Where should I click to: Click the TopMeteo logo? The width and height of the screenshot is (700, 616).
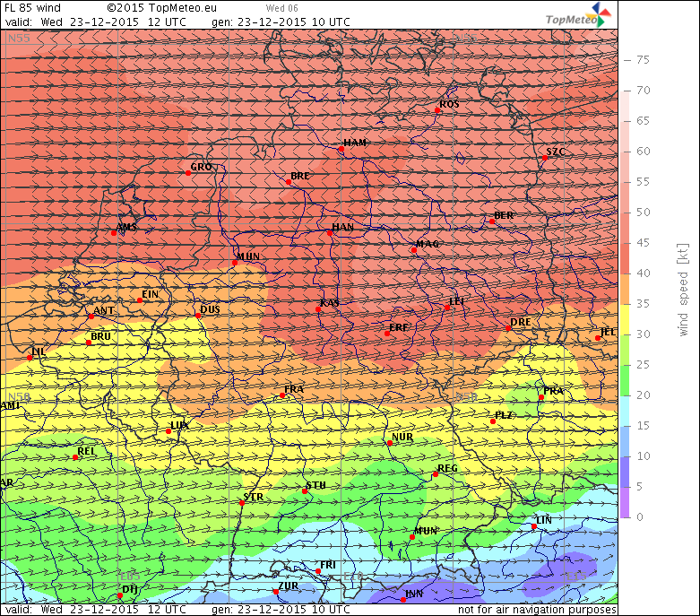(x=578, y=16)
